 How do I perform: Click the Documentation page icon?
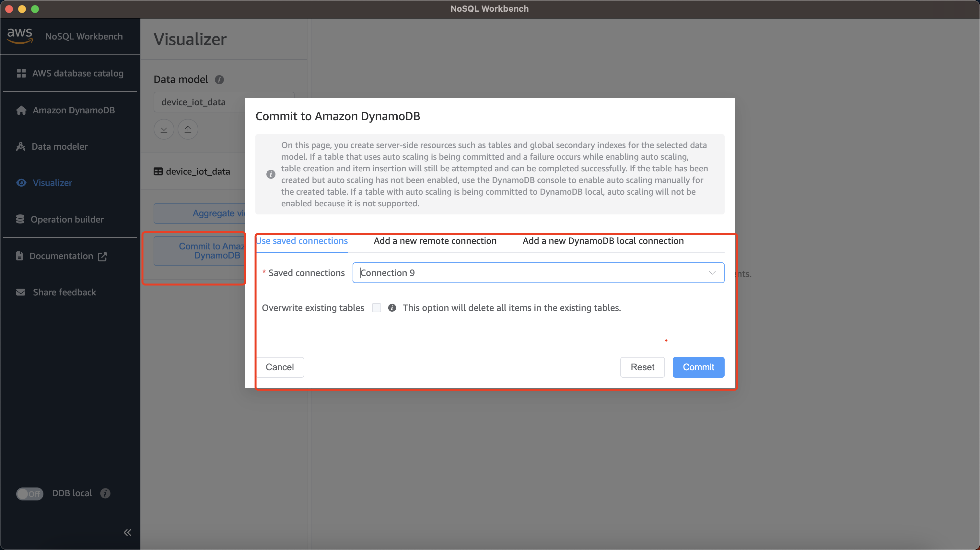[20, 256]
